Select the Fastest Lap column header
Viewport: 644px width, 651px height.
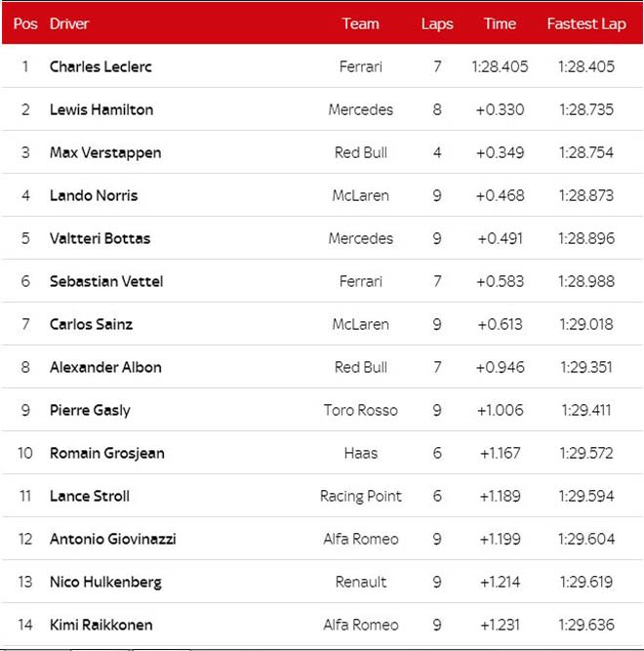click(x=585, y=23)
